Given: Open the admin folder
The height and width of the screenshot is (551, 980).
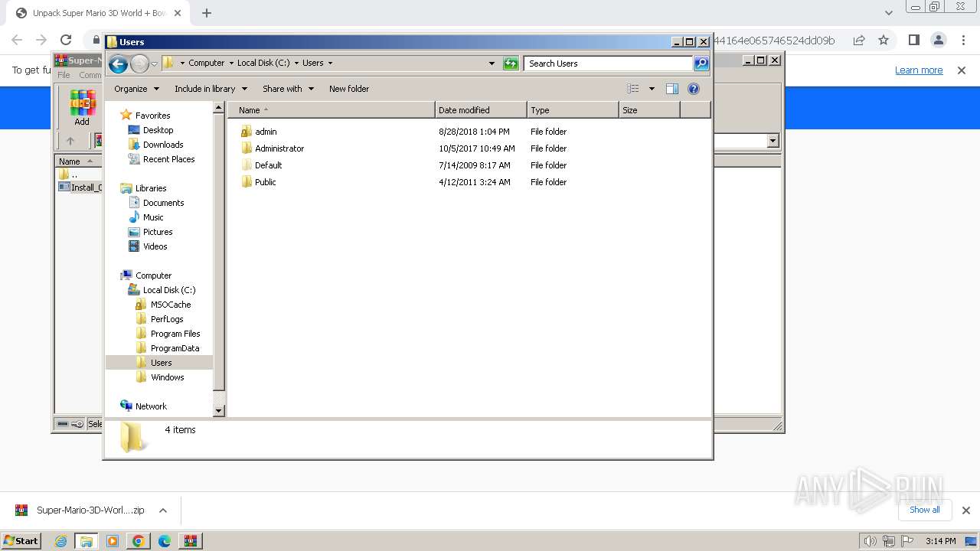Looking at the screenshot, I should point(266,132).
